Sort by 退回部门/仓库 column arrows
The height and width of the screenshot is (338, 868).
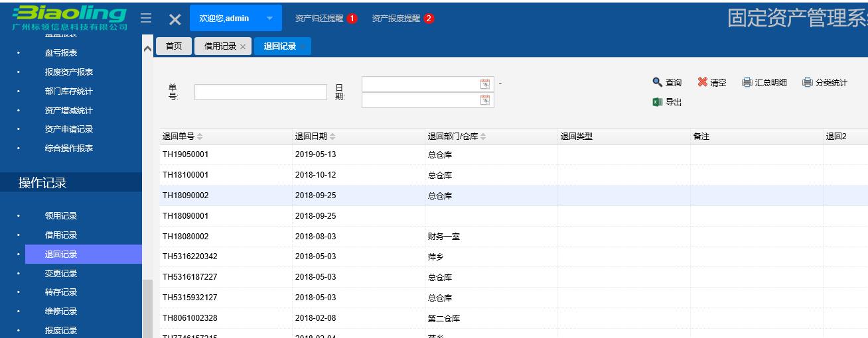coord(483,137)
